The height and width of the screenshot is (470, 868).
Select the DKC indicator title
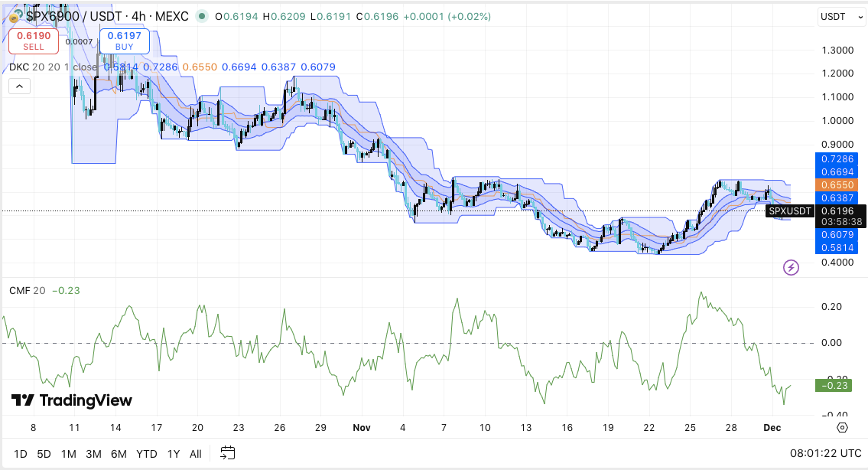18,67
